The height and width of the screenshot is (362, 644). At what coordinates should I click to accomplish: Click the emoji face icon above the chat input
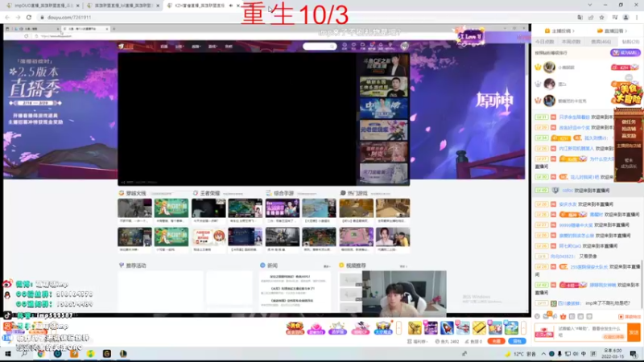coord(537,316)
